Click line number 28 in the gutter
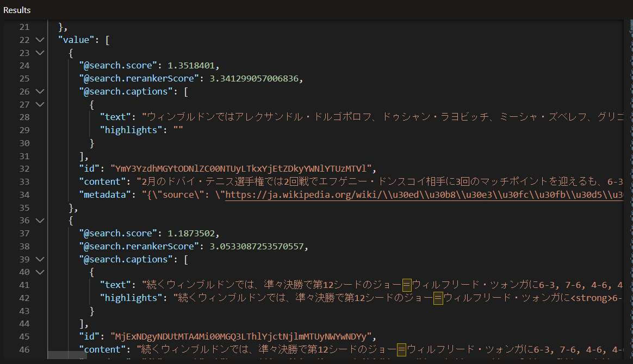Image resolution: width=633 pixels, height=364 pixels. click(24, 117)
